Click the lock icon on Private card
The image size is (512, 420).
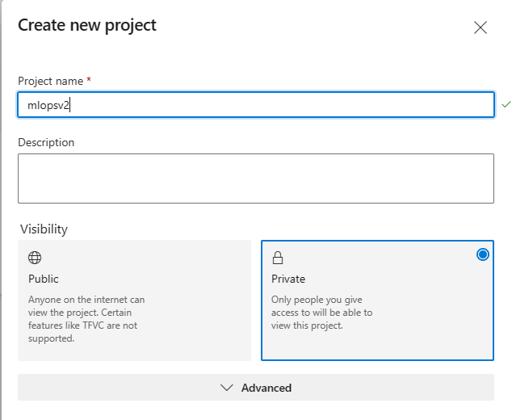pos(278,258)
